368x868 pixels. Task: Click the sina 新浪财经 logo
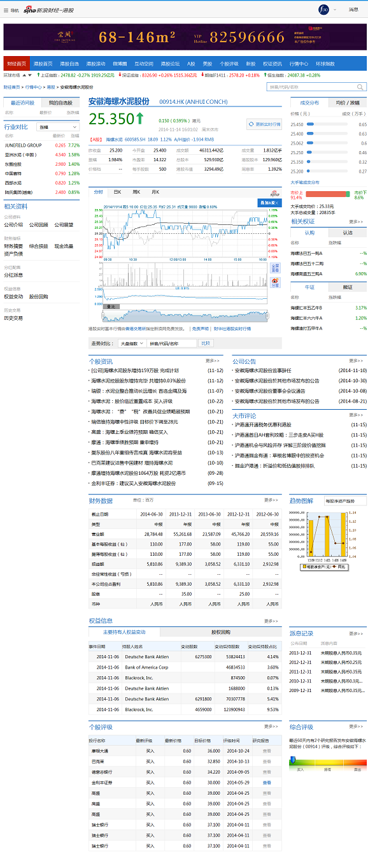[48, 10]
